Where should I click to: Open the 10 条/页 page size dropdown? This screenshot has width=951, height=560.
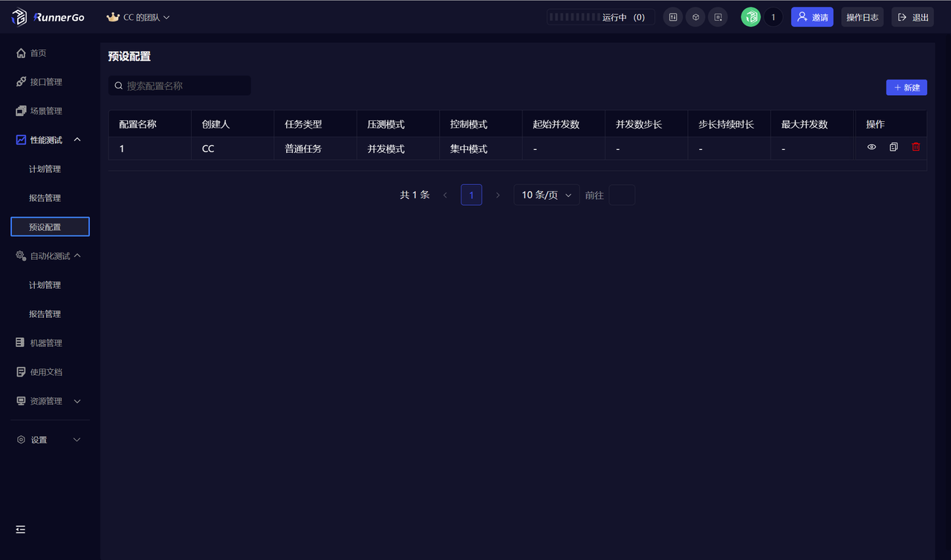tap(546, 195)
